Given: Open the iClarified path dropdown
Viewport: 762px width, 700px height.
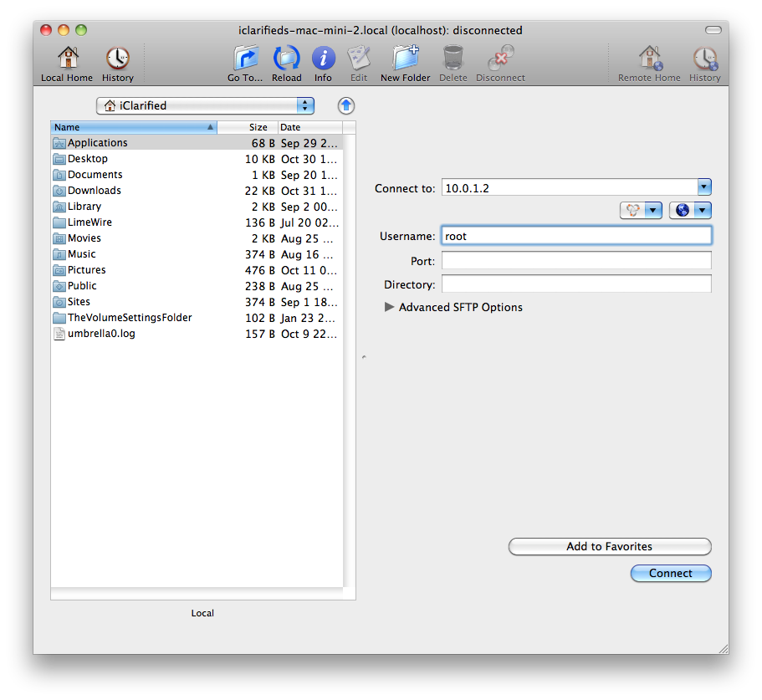Looking at the screenshot, I should 205,105.
